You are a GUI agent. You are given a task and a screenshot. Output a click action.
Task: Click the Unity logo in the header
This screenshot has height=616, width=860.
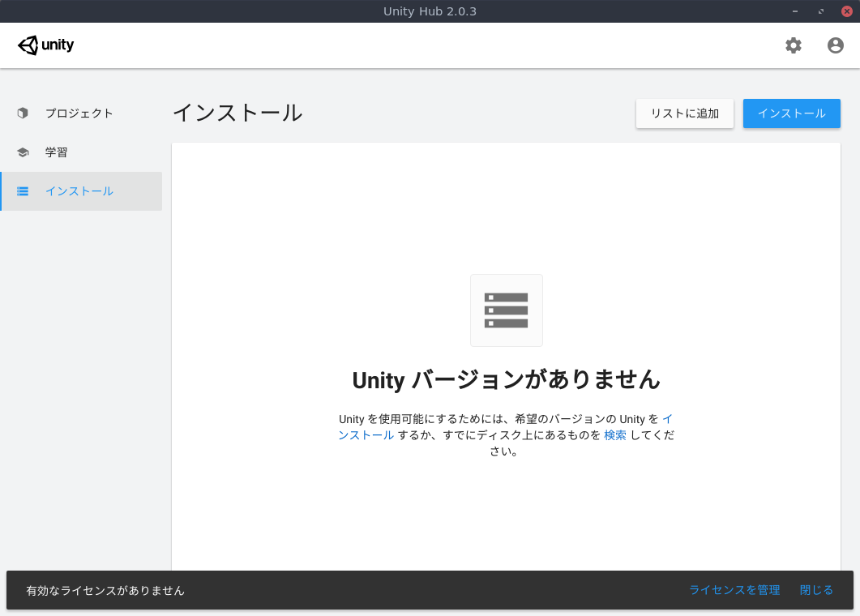click(45, 45)
